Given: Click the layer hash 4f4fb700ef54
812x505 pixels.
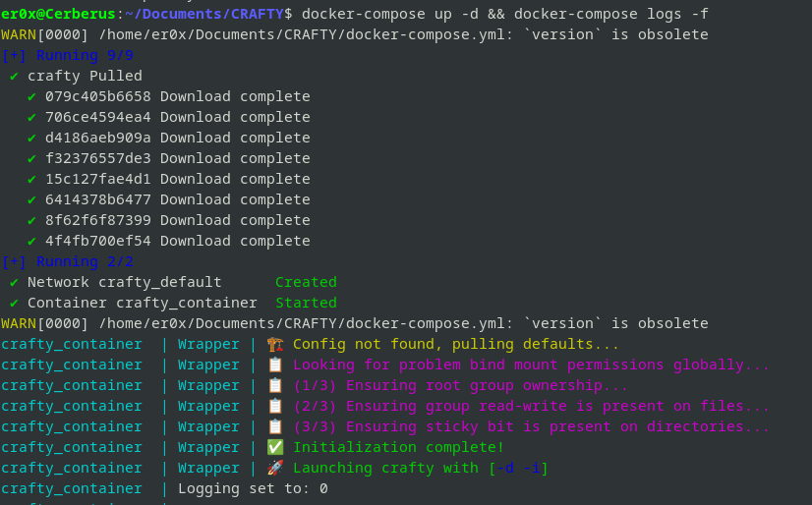Looking at the screenshot, I should 98,241.
